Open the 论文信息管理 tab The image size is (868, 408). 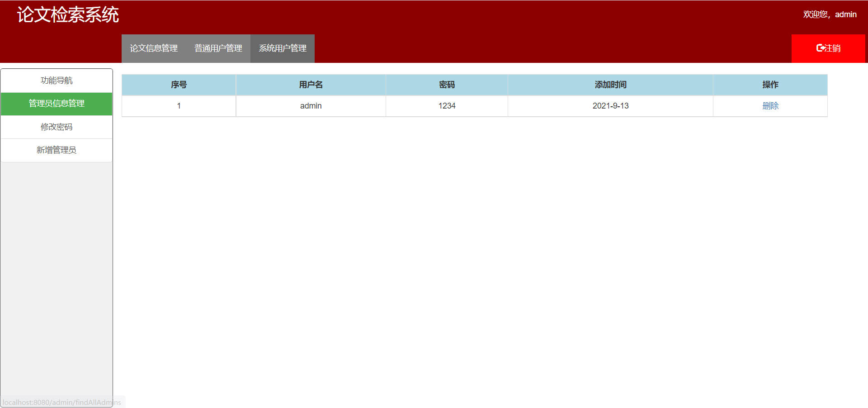pyautogui.click(x=154, y=48)
